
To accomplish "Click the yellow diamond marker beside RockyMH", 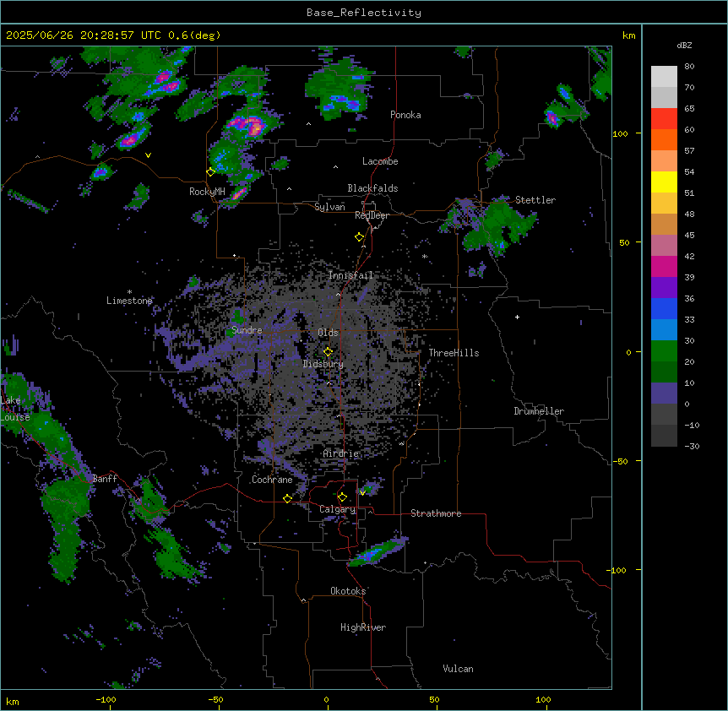I will coord(210,171).
